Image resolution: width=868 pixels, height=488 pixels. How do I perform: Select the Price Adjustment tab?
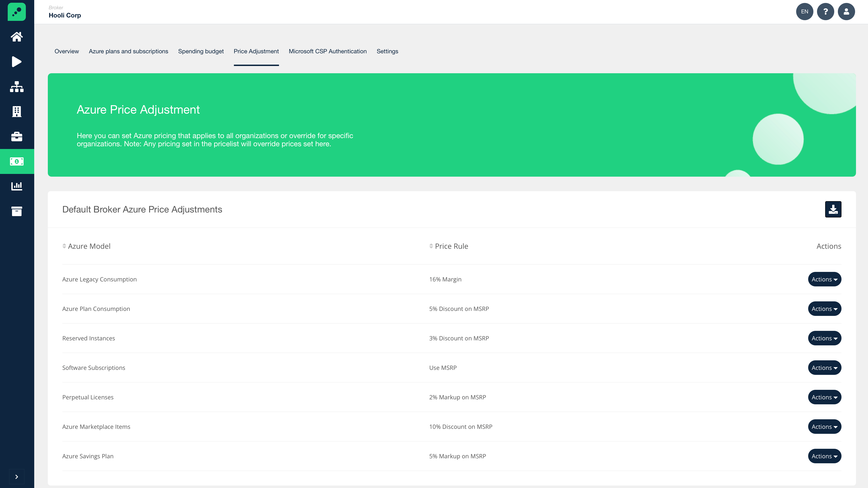(256, 51)
